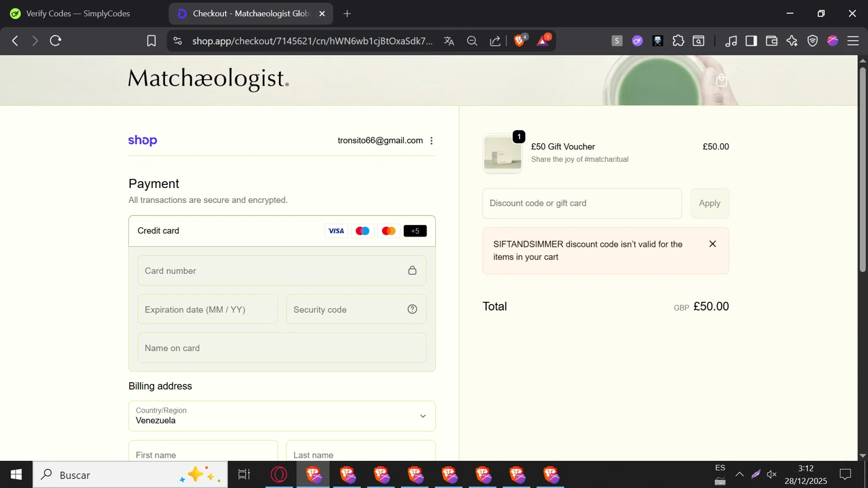Screen dimensions: 868x488
Task: Open Leo AI sparkle icon
Action: (x=792, y=41)
